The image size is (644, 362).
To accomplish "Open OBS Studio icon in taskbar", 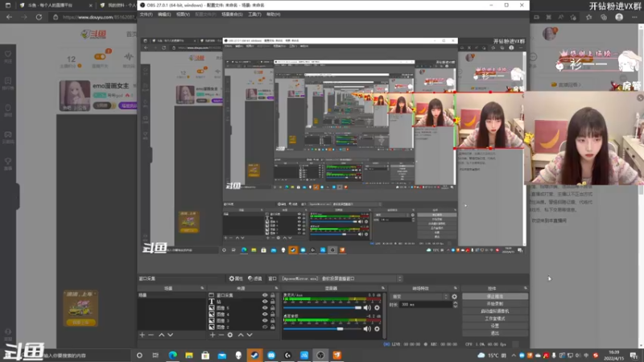I will pyautogui.click(x=320, y=355).
